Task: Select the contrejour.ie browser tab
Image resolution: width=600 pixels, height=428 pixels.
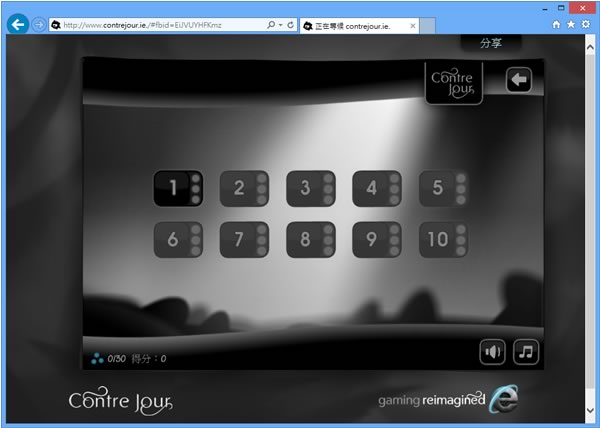Action: (359, 26)
